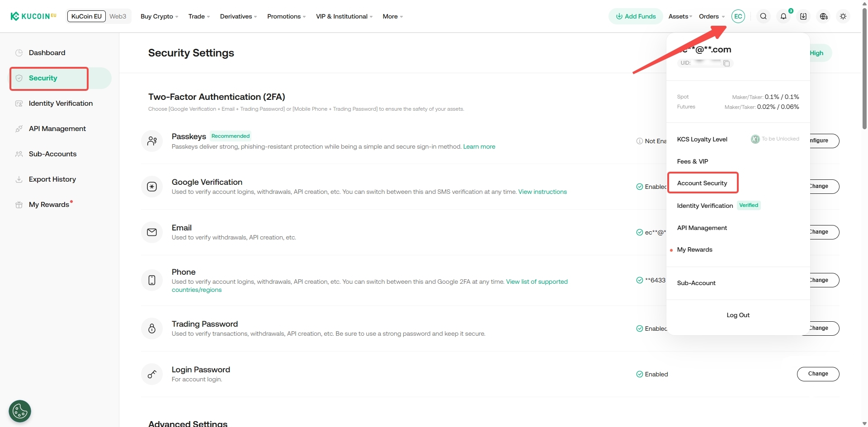The image size is (868, 427).
Task: Click Change button for Login Password
Action: 818,374
